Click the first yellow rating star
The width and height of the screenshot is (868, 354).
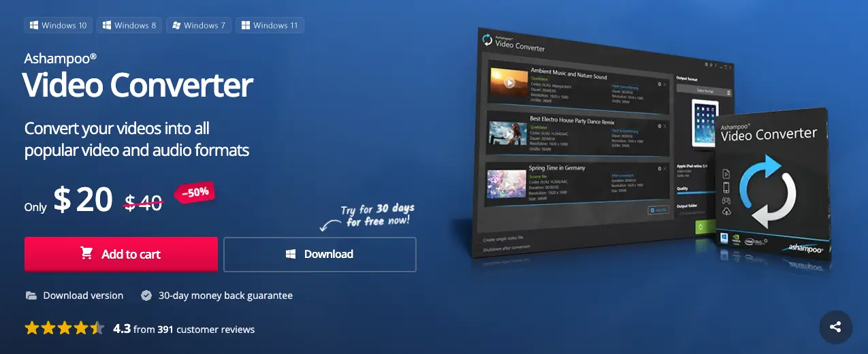pyautogui.click(x=32, y=329)
